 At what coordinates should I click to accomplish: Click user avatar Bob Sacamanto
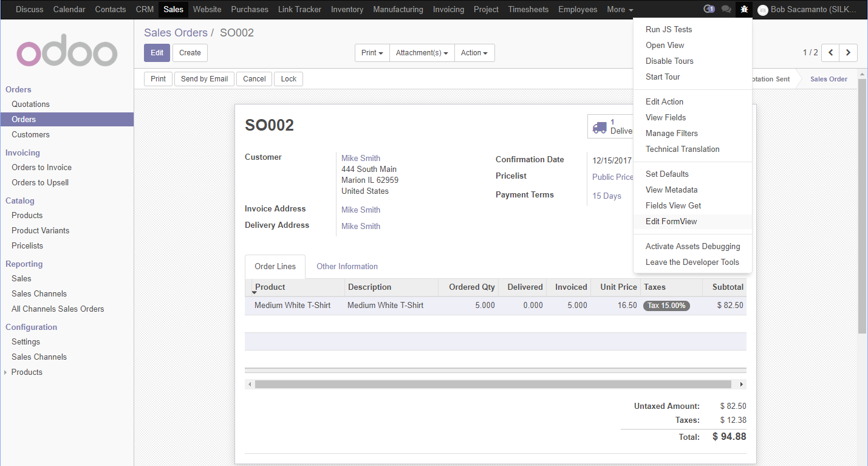(x=763, y=10)
